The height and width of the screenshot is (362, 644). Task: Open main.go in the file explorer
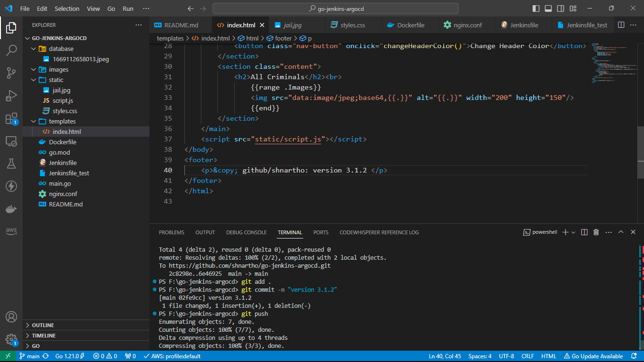(x=60, y=183)
